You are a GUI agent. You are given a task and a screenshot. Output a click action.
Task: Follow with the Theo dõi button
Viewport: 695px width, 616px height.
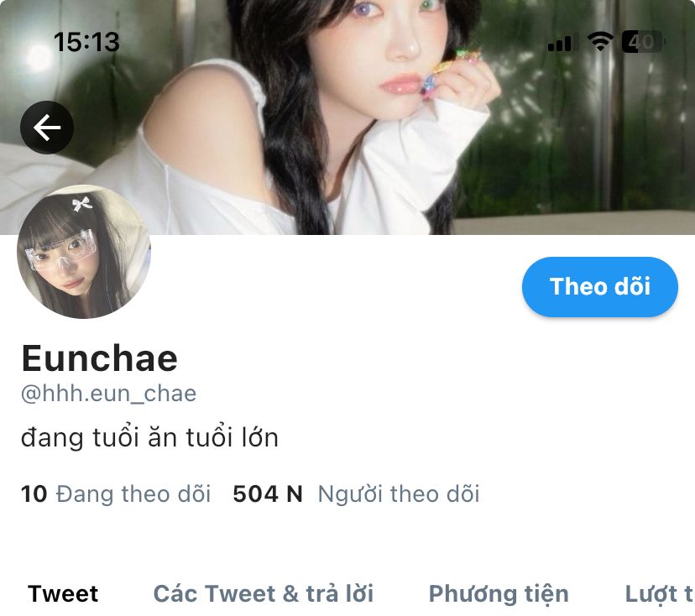(599, 287)
